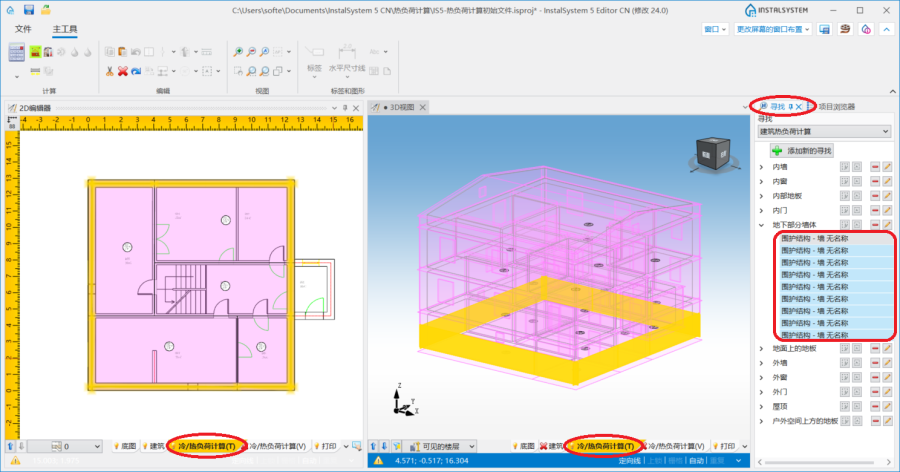
Task: Open the 建筑热负荷计算 search dropdown
Action: (824, 131)
